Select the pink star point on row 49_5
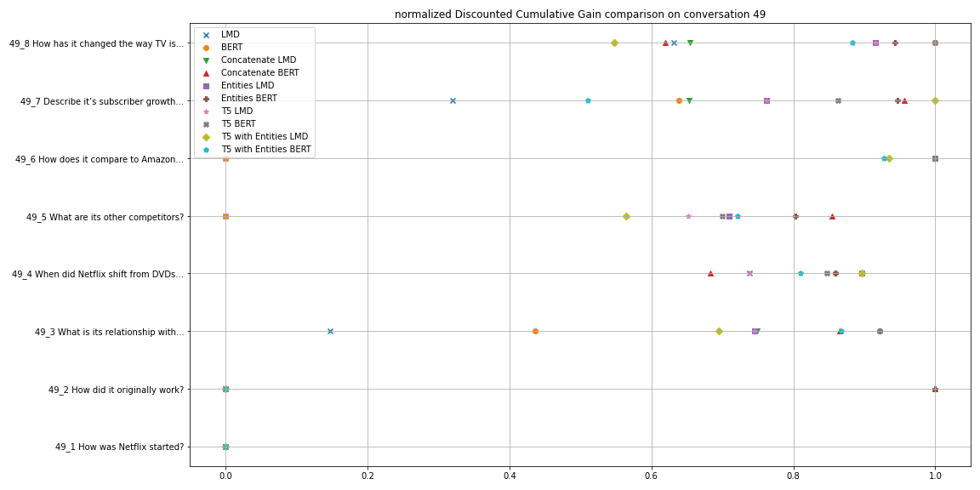Screen dimensions: 980x490 tap(688, 216)
